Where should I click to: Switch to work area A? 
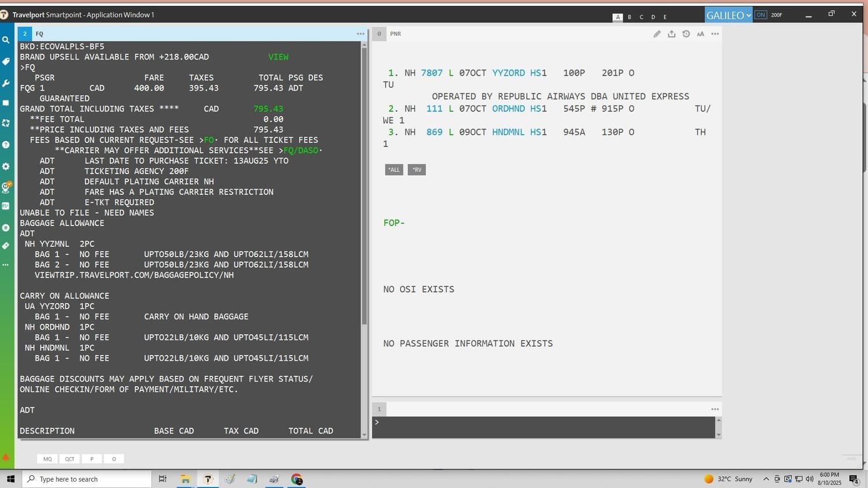[x=618, y=17]
